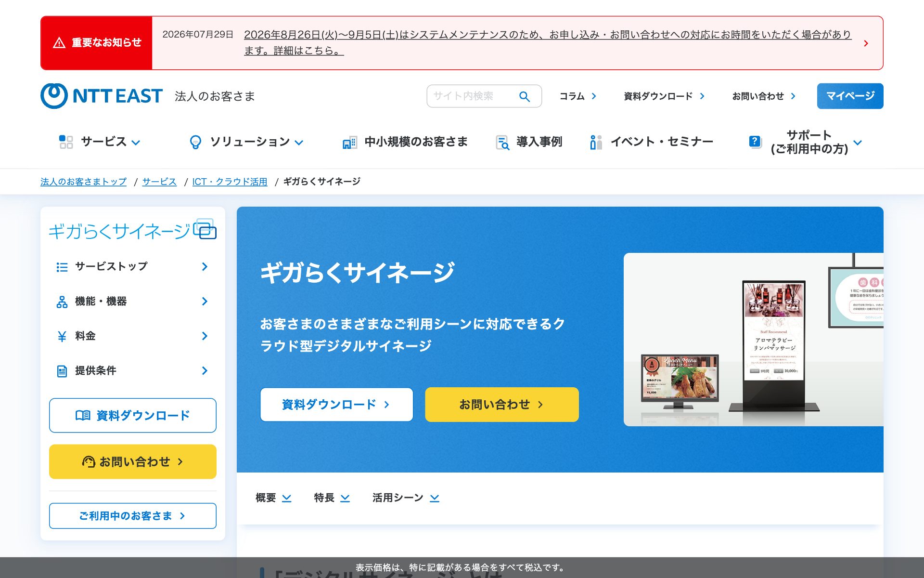The height and width of the screenshot is (578, 924).
Task: Click sidebar 資料ダウンロード button
Action: click(x=133, y=415)
